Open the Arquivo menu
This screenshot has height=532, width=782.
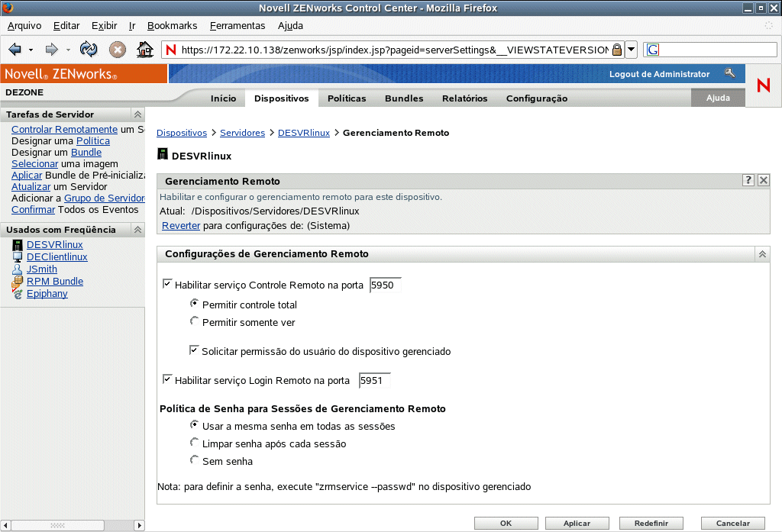(24, 25)
